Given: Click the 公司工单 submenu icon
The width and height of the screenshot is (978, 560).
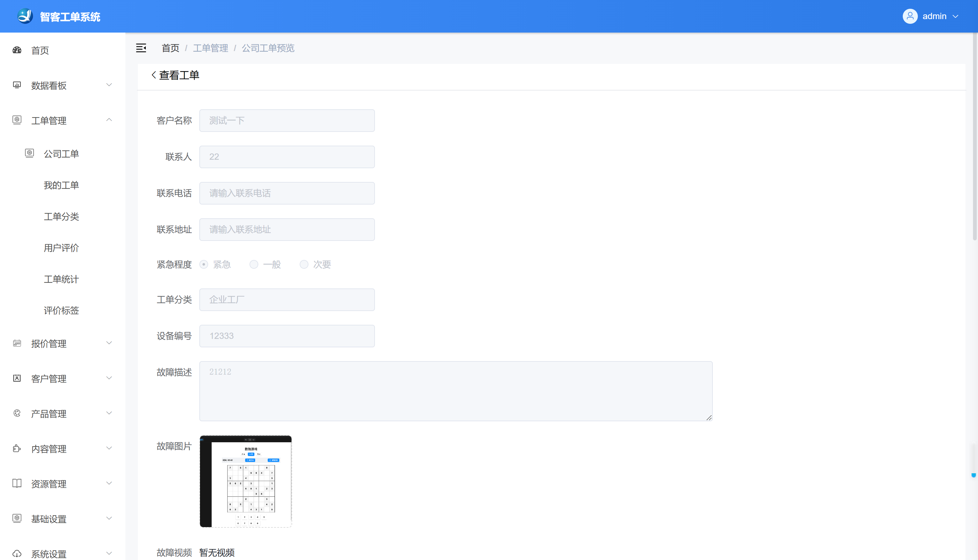Looking at the screenshot, I should (30, 153).
